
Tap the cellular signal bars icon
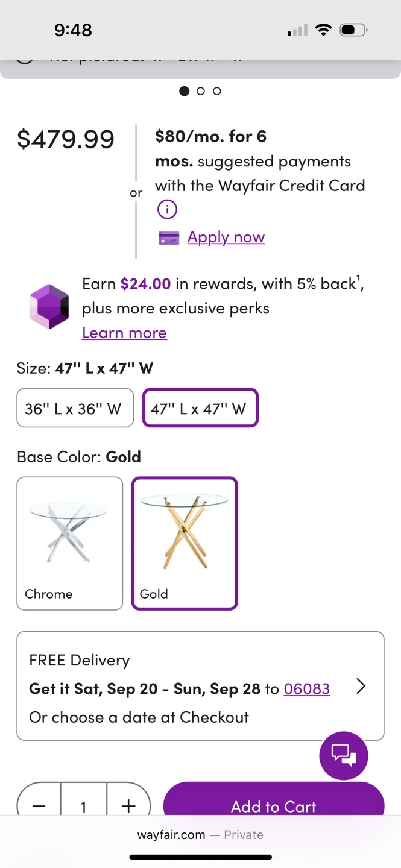tap(297, 30)
